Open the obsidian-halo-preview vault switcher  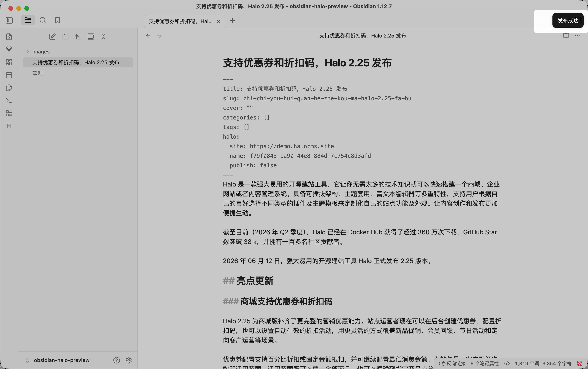[58, 360]
